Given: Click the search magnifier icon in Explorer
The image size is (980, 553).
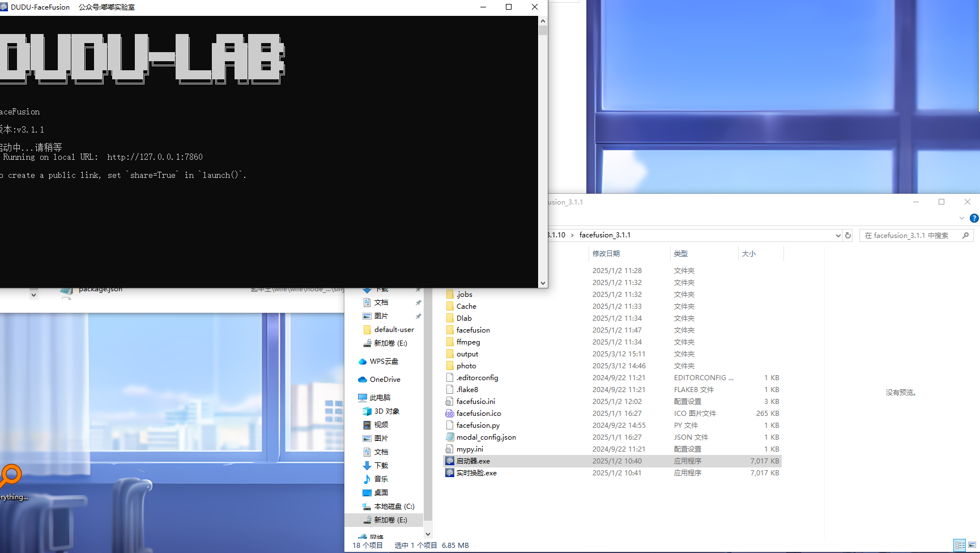Looking at the screenshot, I should (x=966, y=235).
